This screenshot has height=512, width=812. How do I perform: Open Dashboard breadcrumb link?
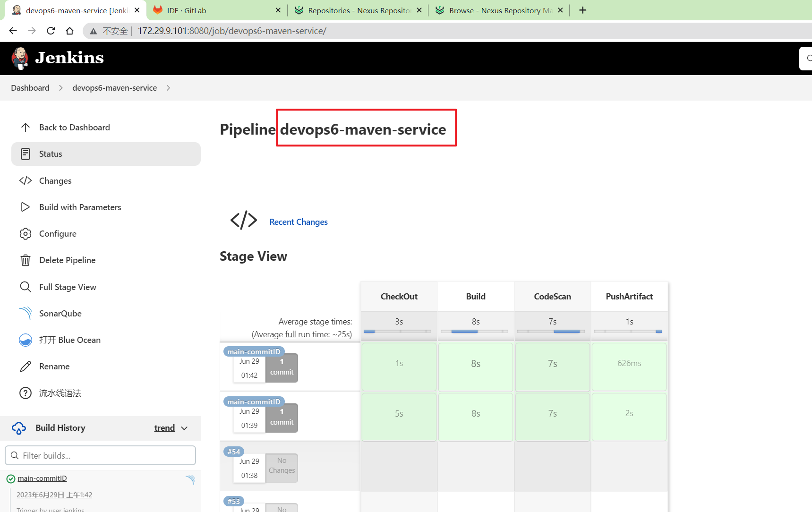tap(30, 88)
